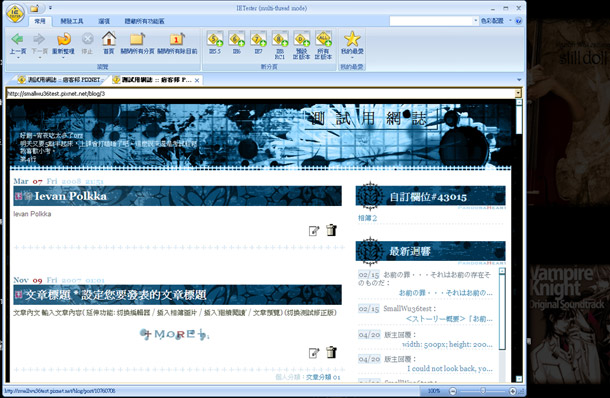Open the quick access toolbar customize arrow
610x398 pixels.
(x=50, y=8)
